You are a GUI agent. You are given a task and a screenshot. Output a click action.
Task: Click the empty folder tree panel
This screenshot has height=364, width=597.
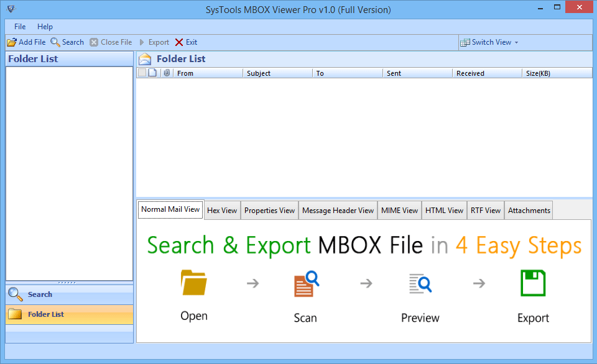(69, 173)
